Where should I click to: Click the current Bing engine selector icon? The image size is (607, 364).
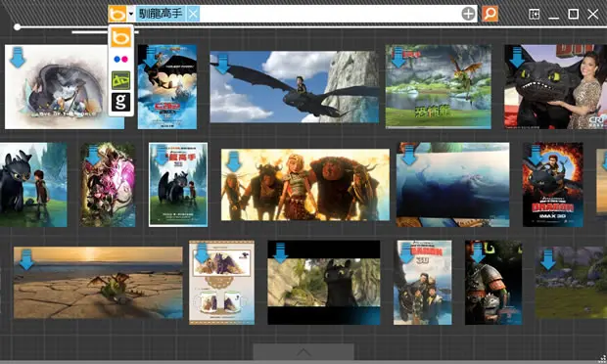point(117,14)
